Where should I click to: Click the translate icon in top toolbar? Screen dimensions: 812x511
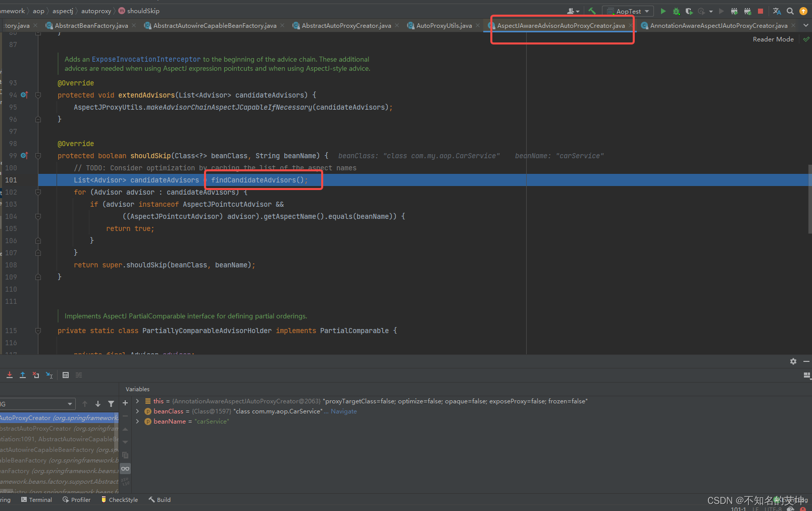[777, 11]
